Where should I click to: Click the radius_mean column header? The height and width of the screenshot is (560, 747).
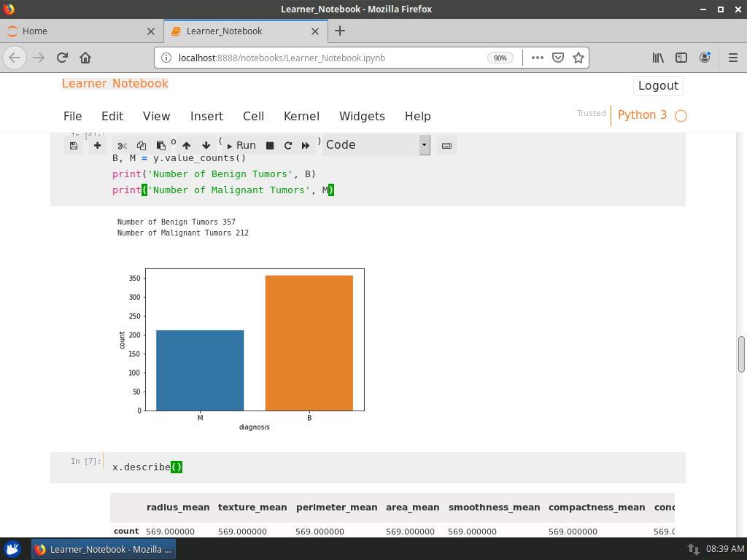178,507
